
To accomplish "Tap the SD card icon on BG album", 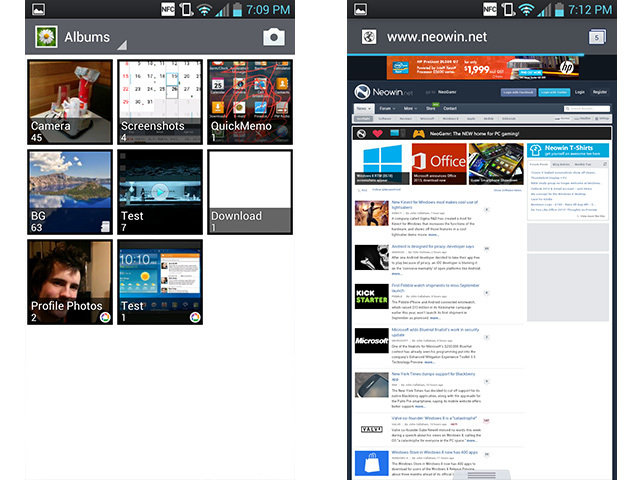I will pos(105,227).
